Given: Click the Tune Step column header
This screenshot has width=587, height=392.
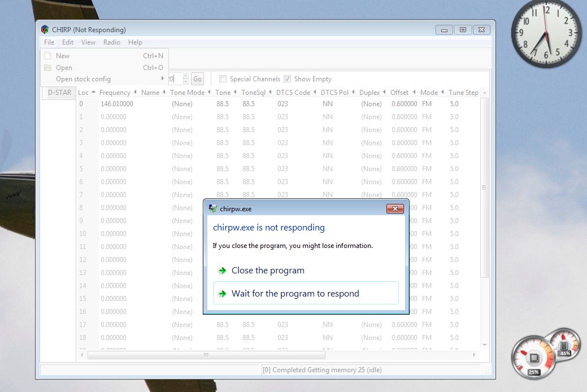Looking at the screenshot, I should 463,93.
